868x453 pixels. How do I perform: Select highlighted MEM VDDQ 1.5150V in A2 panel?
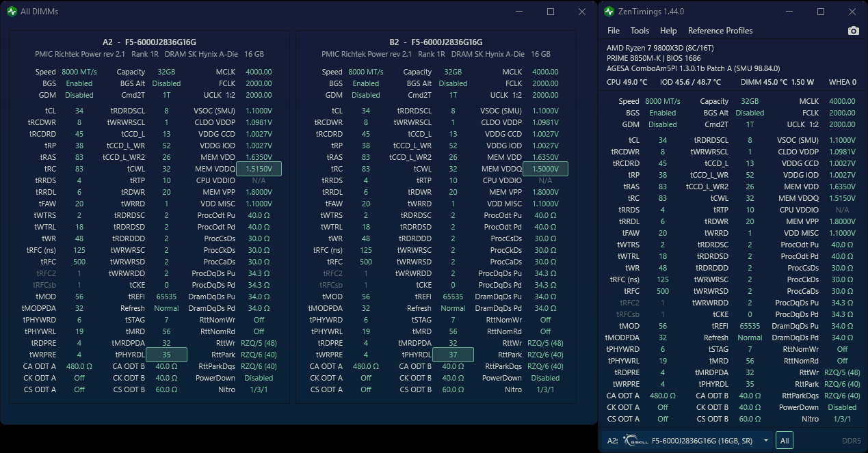pyautogui.click(x=259, y=169)
